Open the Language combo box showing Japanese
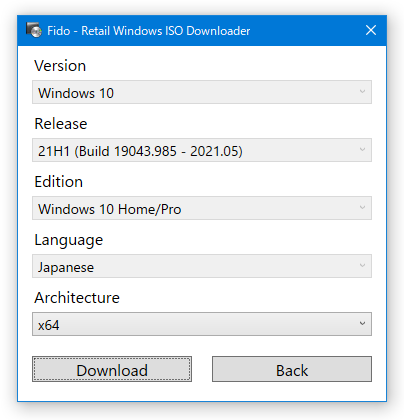This screenshot has width=404, height=420. (x=202, y=266)
